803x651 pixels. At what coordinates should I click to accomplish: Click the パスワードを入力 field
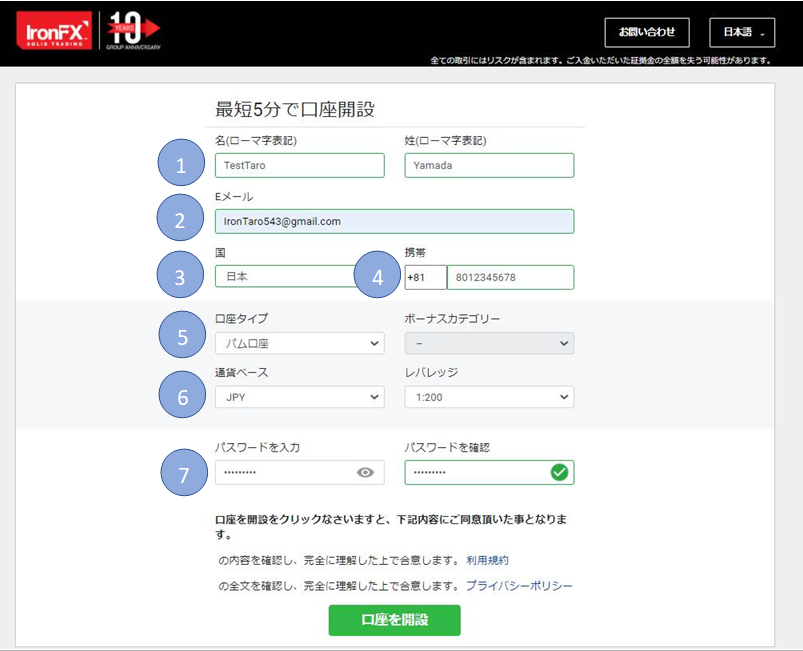click(x=300, y=472)
